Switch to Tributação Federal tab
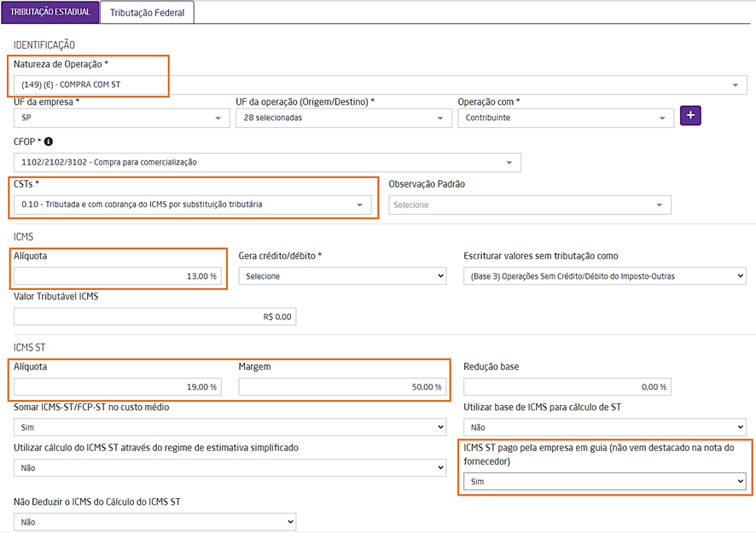756x533 pixels. pyautogui.click(x=147, y=11)
